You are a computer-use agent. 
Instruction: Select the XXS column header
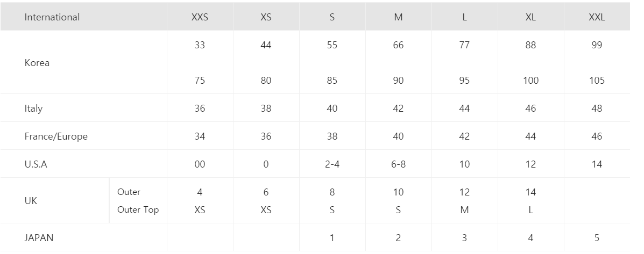click(x=200, y=17)
